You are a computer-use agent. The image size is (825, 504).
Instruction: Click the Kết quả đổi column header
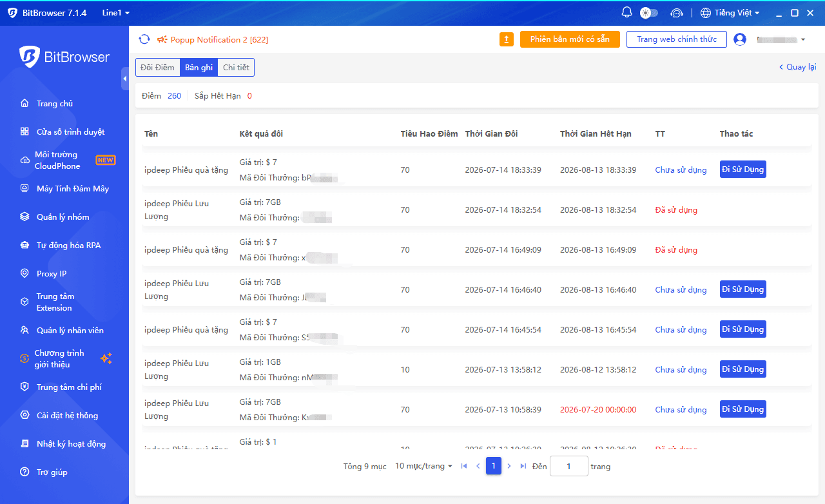261,134
